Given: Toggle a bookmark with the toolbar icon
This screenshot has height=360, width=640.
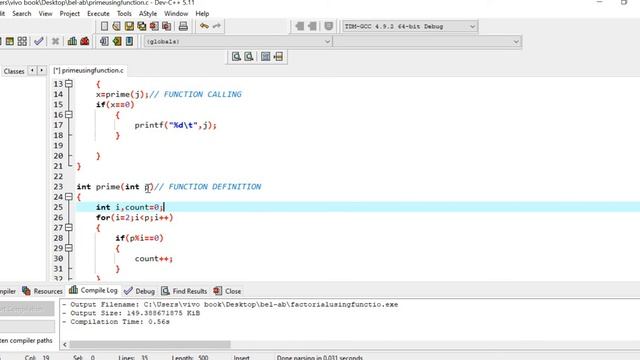Looking at the screenshot, I should point(117,41).
